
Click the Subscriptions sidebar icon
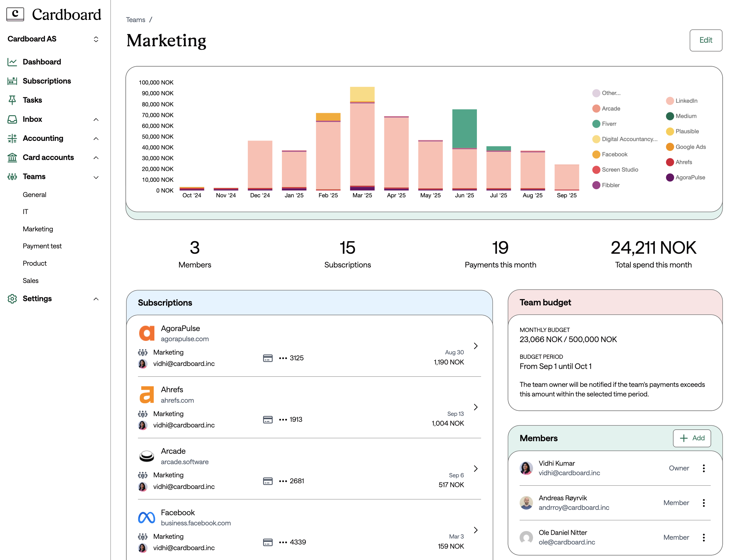(12, 81)
